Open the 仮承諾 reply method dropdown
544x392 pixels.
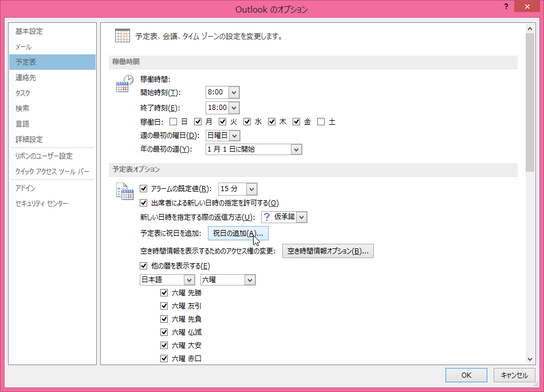(x=301, y=217)
